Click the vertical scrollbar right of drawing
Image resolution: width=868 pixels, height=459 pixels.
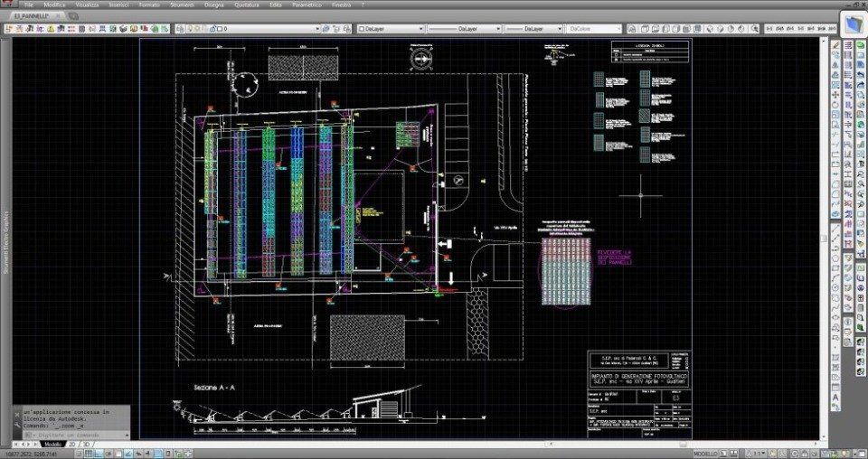click(x=823, y=238)
